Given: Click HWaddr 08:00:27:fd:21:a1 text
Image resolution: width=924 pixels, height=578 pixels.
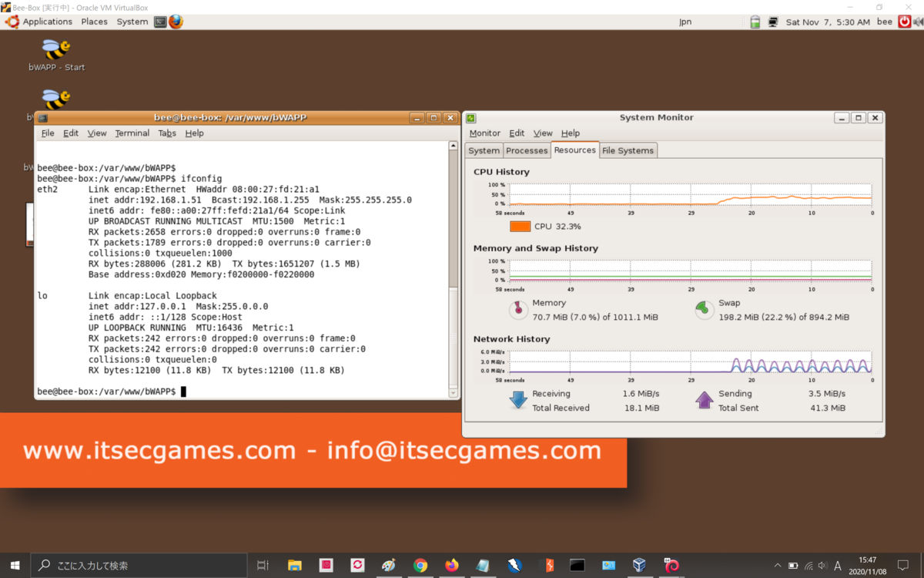Looking at the screenshot, I should (258, 189).
